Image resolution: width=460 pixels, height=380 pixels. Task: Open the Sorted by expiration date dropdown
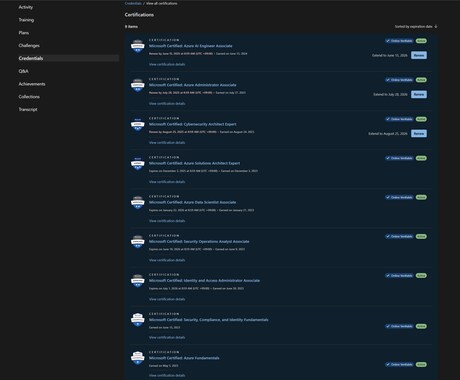pyautogui.click(x=416, y=26)
